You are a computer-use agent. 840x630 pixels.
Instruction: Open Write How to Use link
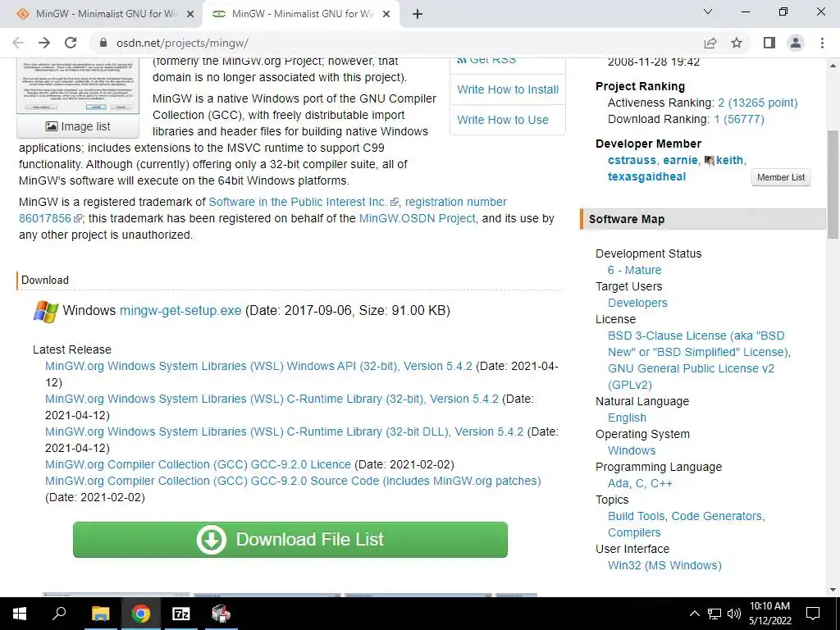click(503, 120)
